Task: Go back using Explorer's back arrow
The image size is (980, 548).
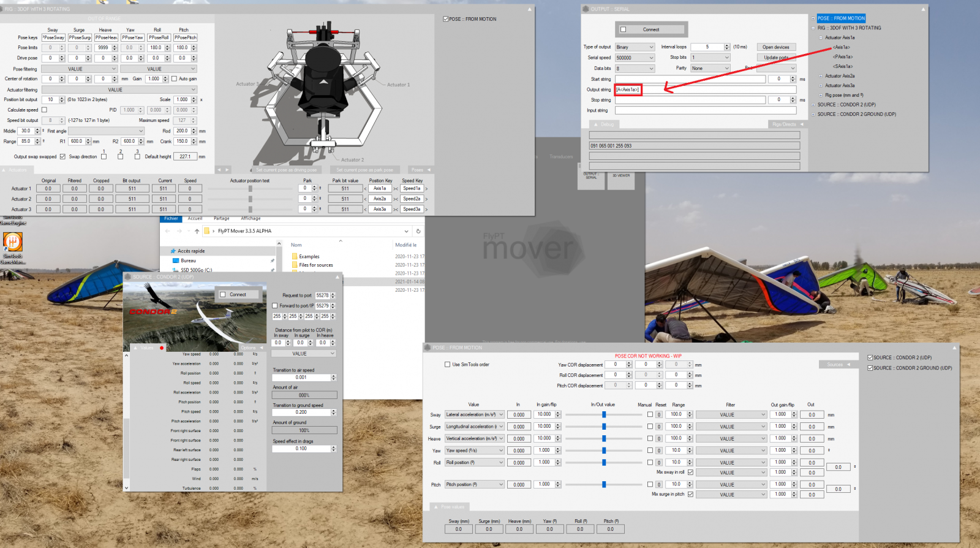Action: pyautogui.click(x=168, y=231)
